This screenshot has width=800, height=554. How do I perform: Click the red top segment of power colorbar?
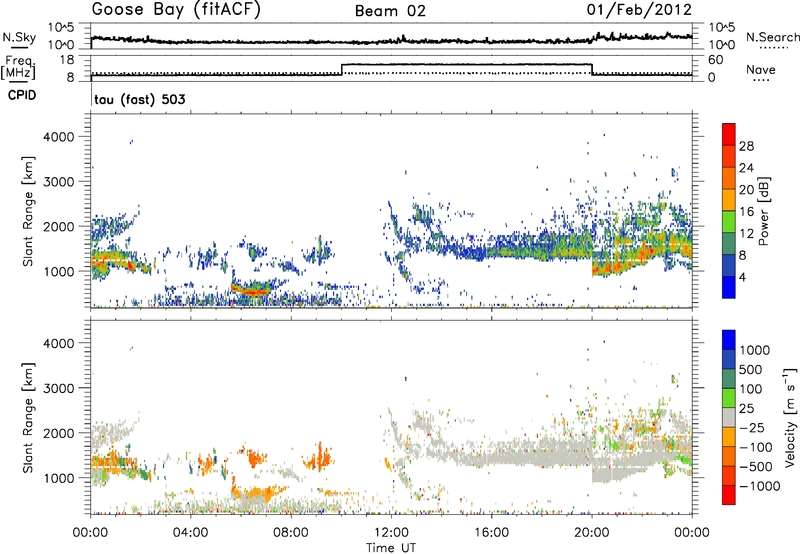(x=729, y=134)
